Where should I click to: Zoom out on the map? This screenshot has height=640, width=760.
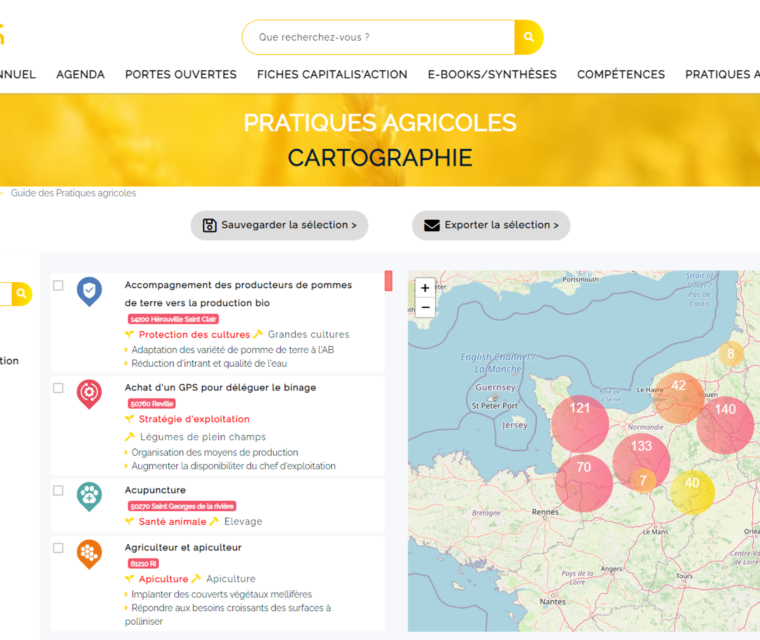425,308
